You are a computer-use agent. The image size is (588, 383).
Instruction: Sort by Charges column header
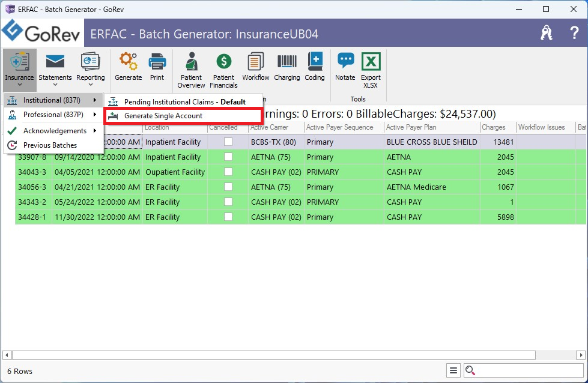498,127
